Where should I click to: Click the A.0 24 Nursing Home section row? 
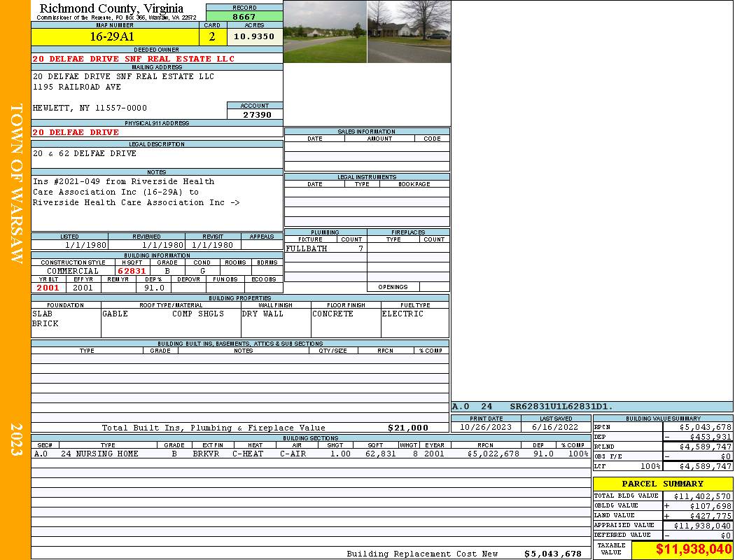(310, 454)
